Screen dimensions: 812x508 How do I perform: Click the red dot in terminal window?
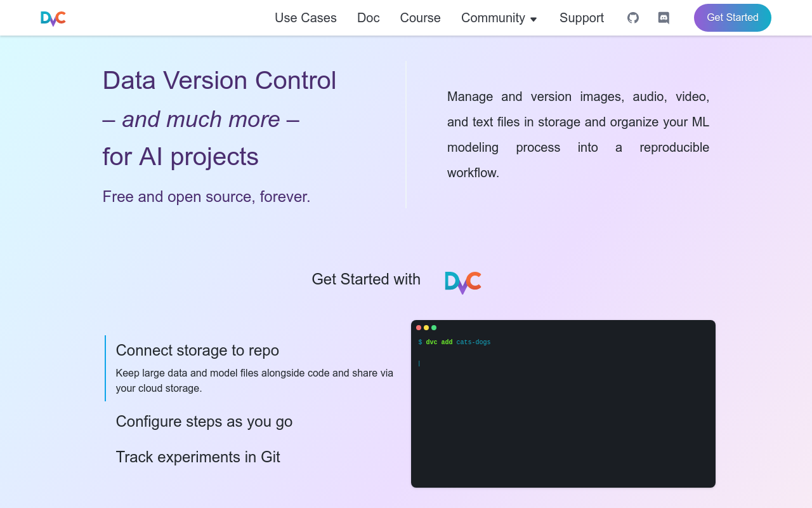[419, 328]
